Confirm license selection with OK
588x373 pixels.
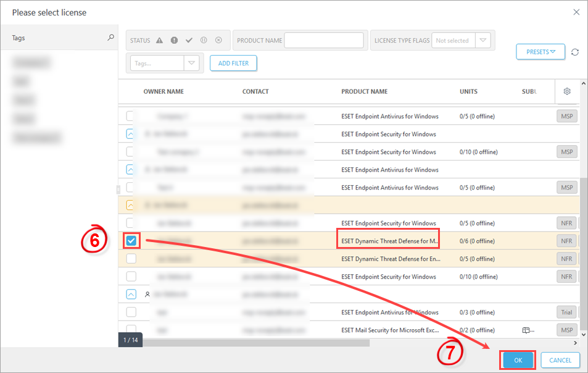[x=518, y=360]
